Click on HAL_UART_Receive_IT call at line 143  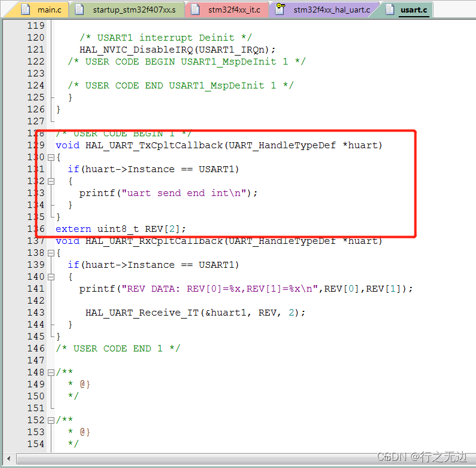pos(195,313)
